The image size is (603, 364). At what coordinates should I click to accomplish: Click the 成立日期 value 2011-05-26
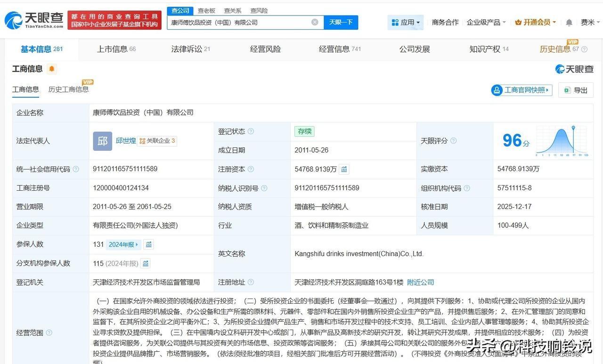tap(311, 150)
